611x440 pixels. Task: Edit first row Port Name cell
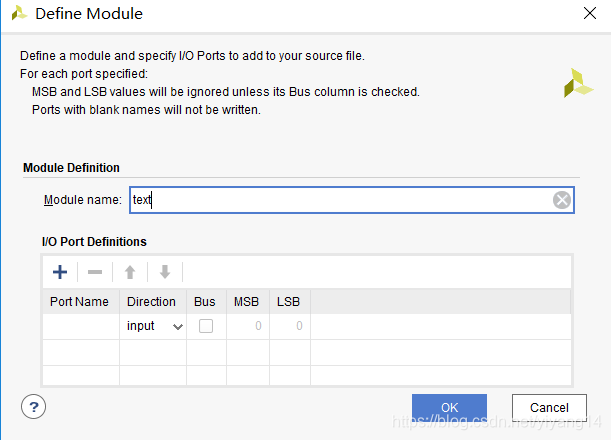pyautogui.click(x=81, y=326)
